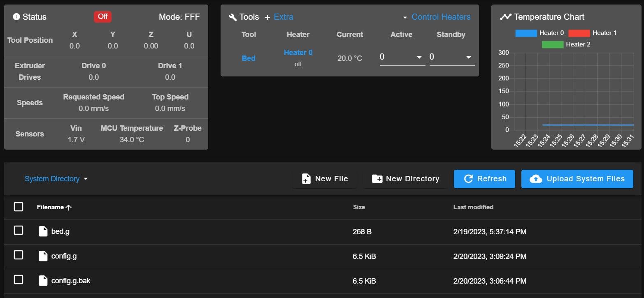Click the Z-Probe sensor label
The image size is (644, 298).
pyautogui.click(x=188, y=128)
